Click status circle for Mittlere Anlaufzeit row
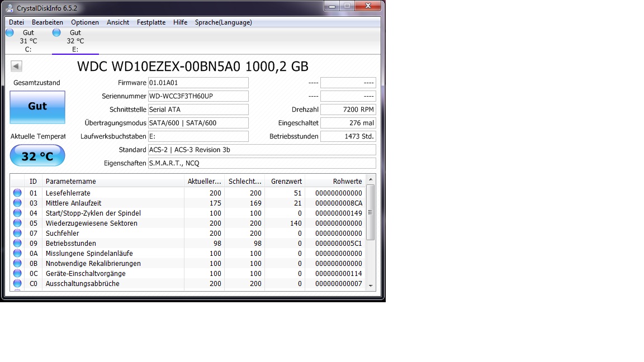Screen dimensions: 644x362 (x=17, y=203)
